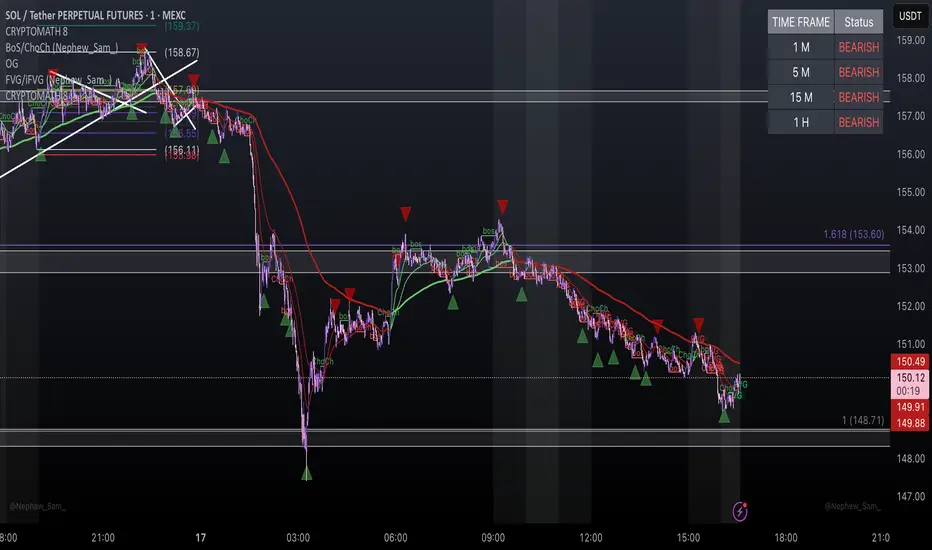Click the 1 (148.71) fib level label
The width and height of the screenshot is (932, 550).
coord(862,420)
